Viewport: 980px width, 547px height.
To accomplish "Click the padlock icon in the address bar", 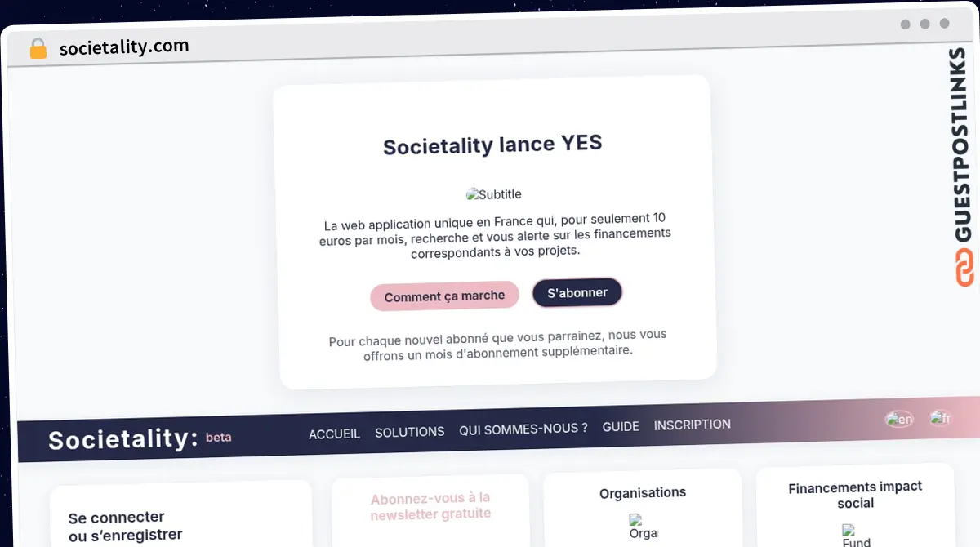I will pos(38,47).
